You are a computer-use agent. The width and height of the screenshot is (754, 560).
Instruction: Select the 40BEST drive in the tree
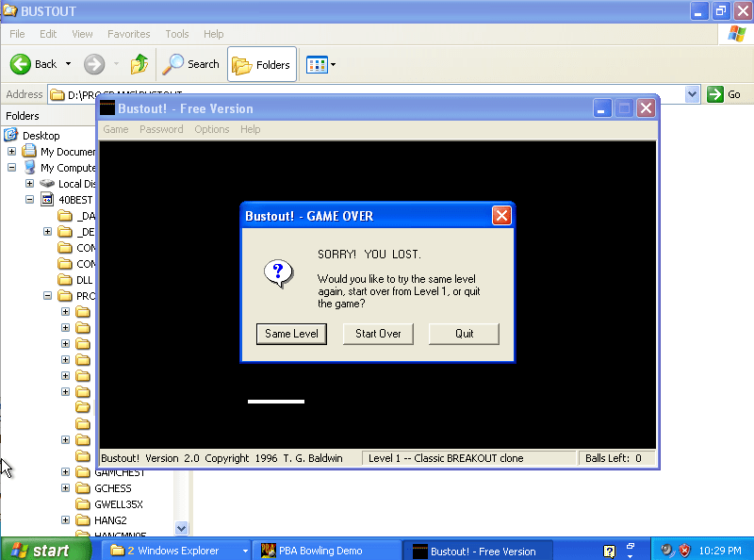[76, 200]
